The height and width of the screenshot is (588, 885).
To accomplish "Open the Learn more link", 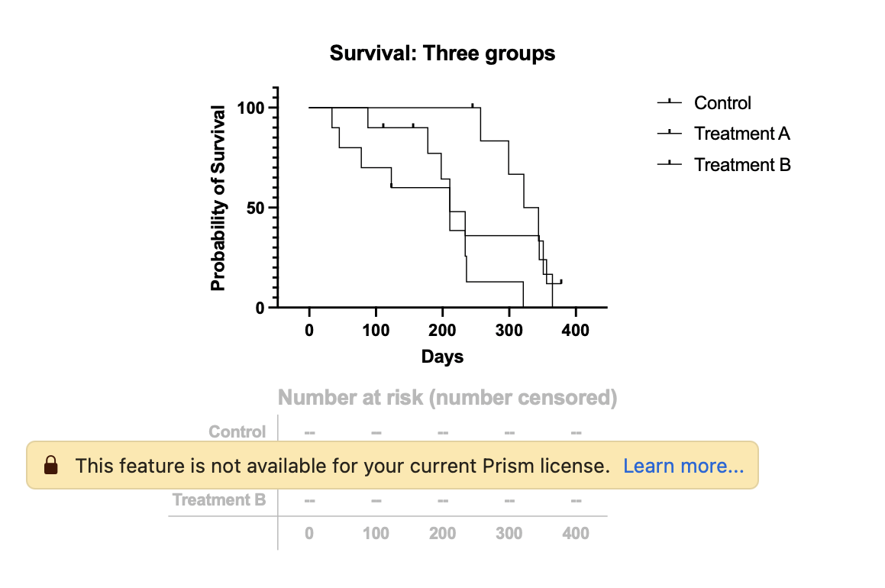I will coord(683,465).
